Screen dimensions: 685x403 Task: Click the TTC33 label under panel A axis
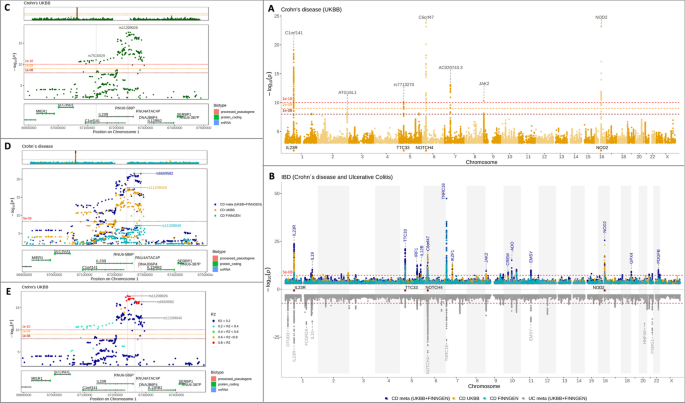point(403,148)
